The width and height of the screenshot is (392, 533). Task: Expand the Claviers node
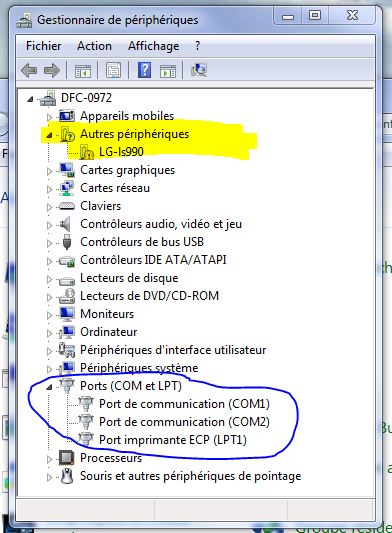50,207
